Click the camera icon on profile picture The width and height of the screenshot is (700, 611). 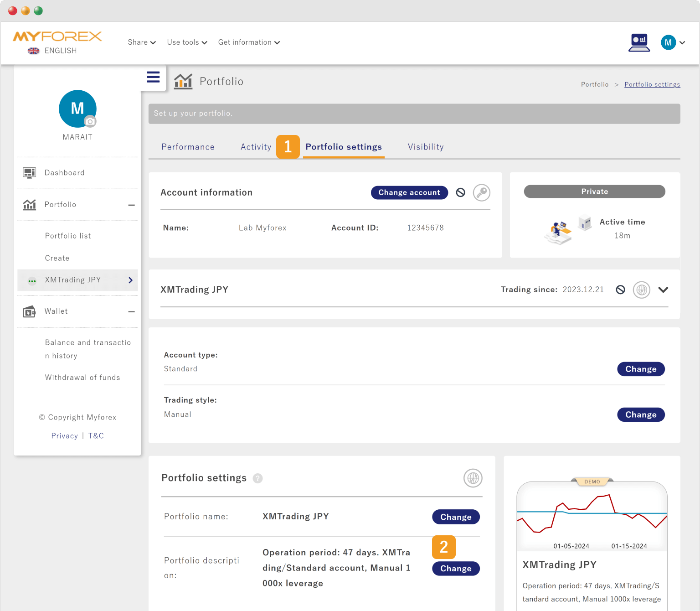(90, 121)
